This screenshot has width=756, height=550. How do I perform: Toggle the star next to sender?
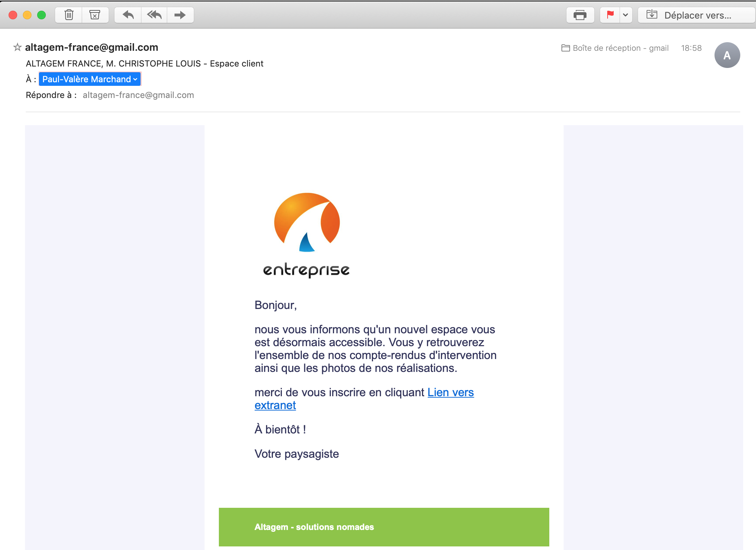[17, 47]
